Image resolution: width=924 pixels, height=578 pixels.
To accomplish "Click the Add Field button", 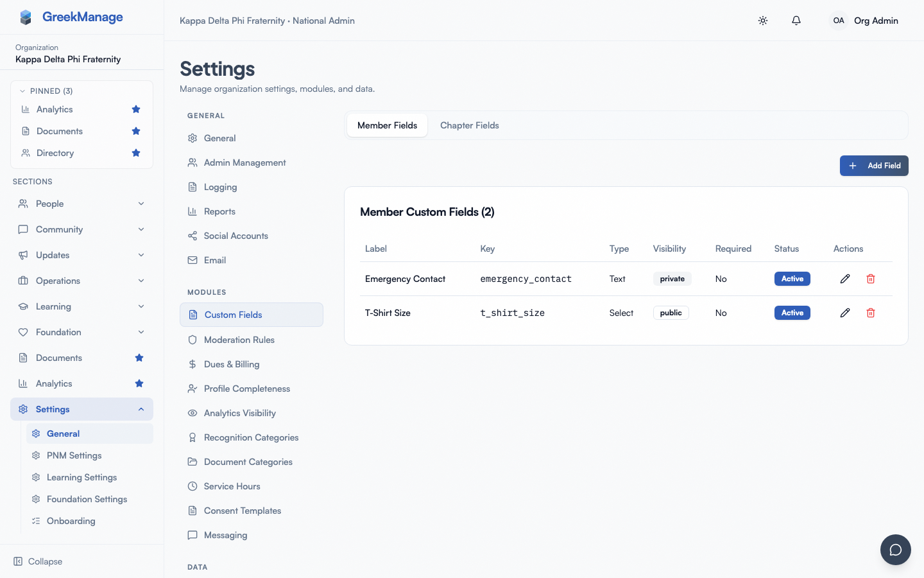I will 874,166.
